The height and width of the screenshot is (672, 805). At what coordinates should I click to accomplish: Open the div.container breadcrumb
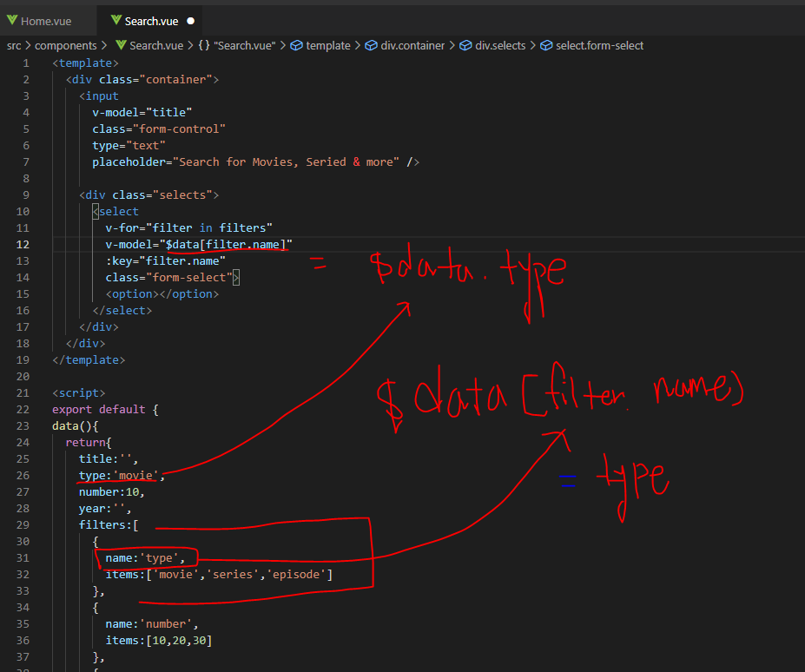point(412,46)
